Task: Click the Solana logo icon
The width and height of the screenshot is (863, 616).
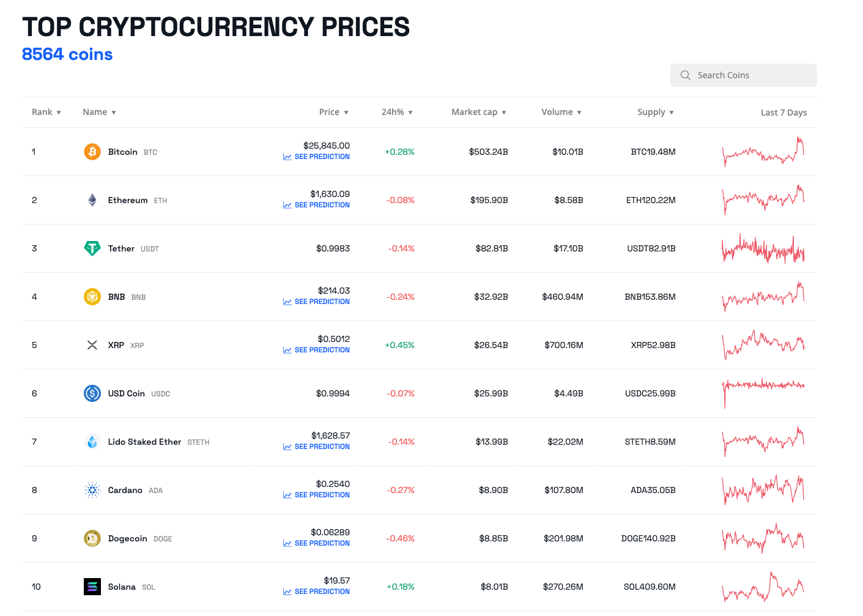Action: pyautogui.click(x=92, y=587)
